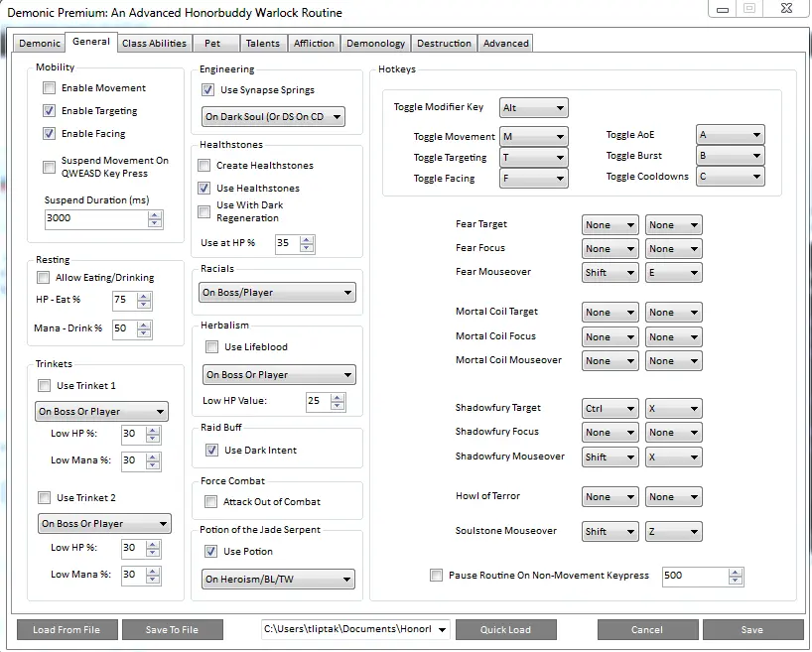The image size is (812, 652).
Task: Decrease the Lifeblood Low HP Value
Action: pyautogui.click(x=338, y=406)
